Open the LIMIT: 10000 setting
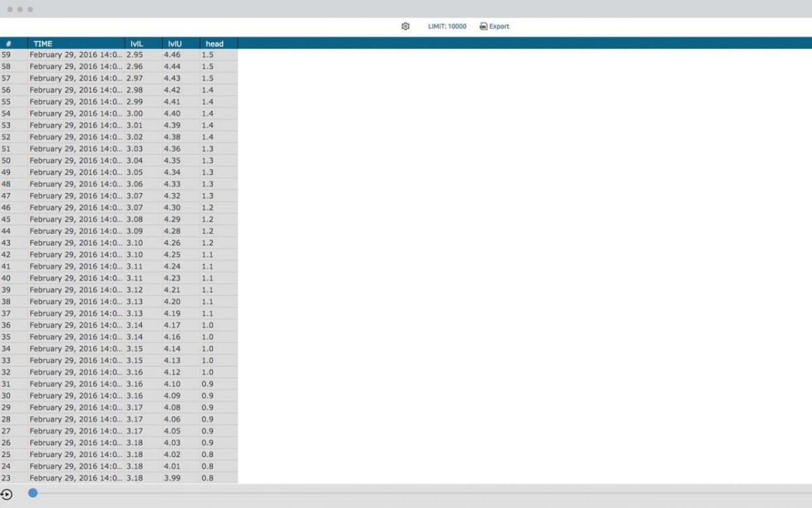 click(448, 26)
